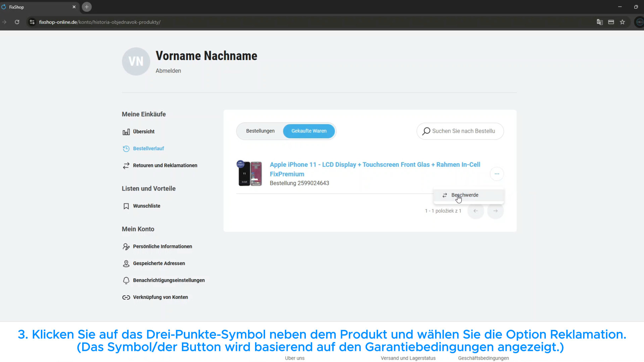Go to previous page with left arrow

(476, 211)
